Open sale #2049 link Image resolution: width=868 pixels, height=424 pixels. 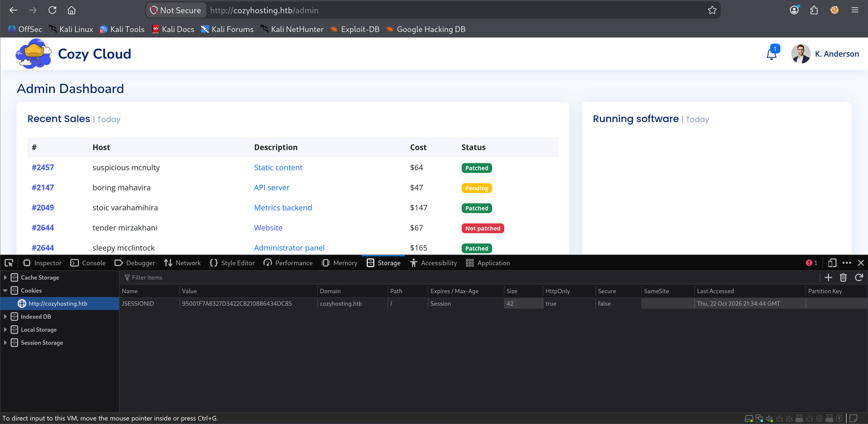pos(43,207)
